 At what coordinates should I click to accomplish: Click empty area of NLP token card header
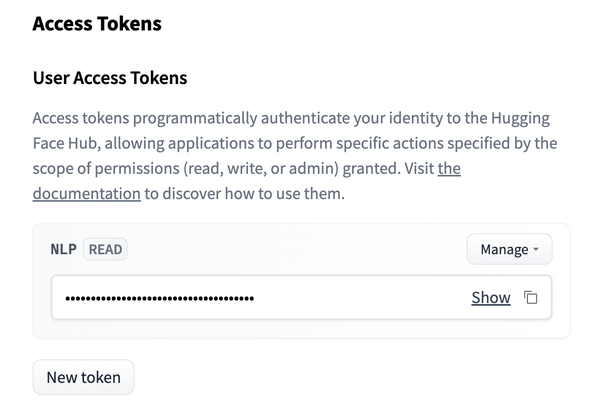300,249
